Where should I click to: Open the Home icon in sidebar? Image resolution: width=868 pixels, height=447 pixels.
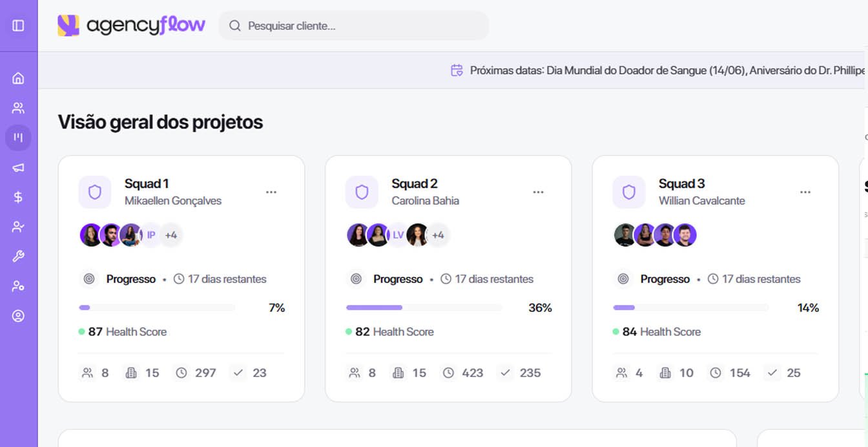18,78
